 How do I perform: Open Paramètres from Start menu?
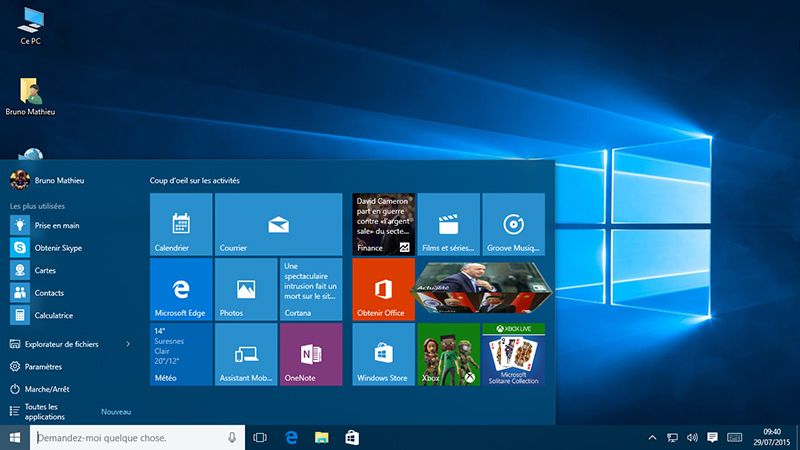(x=43, y=367)
